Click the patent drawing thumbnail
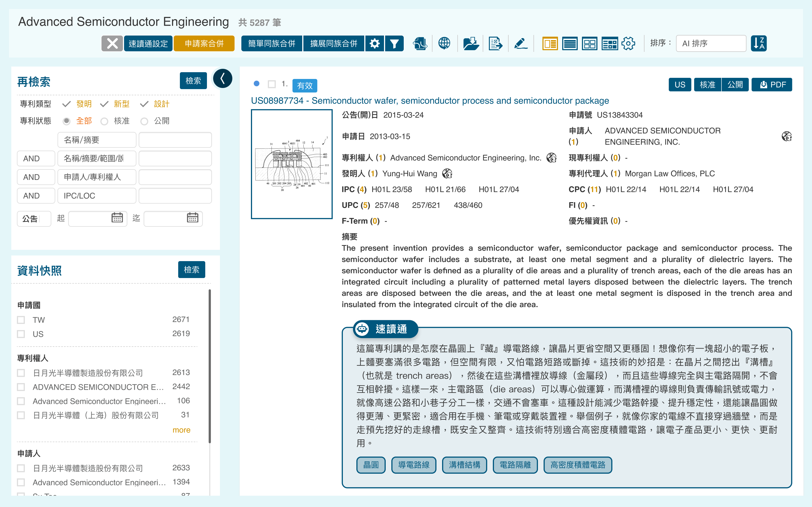Viewport: 812px width, 507px height. pyautogui.click(x=292, y=164)
